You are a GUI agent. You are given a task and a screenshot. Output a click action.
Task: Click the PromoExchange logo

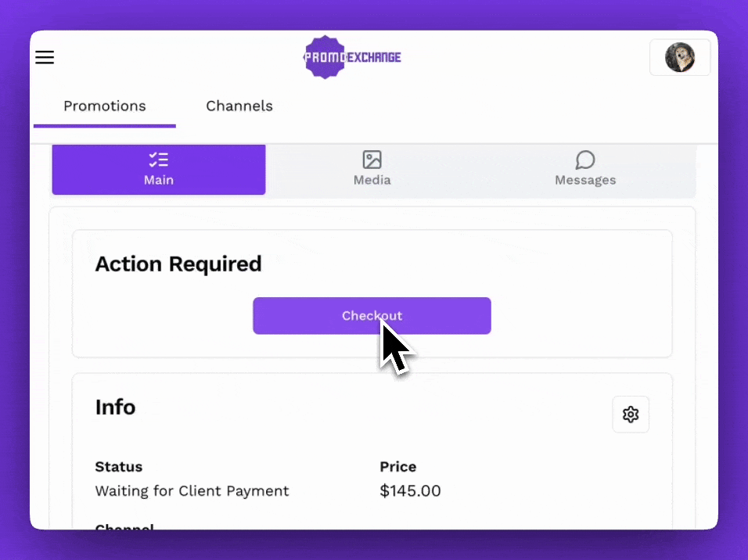pos(351,56)
